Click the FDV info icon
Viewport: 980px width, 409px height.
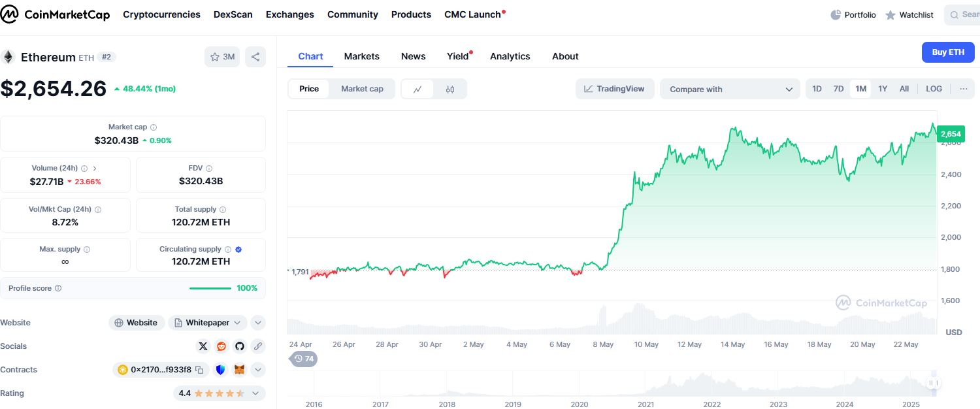tap(209, 169)
